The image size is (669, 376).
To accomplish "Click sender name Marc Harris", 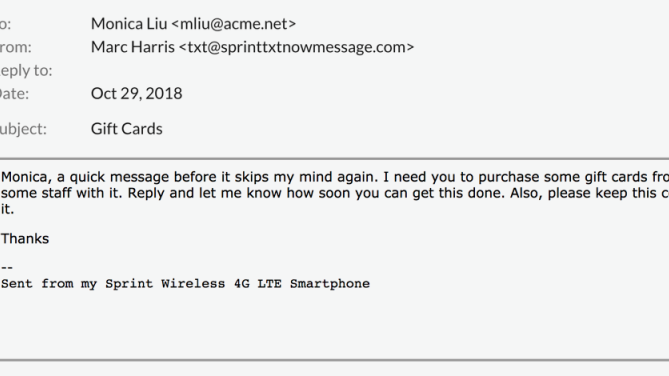I will (x=133, y=47).
